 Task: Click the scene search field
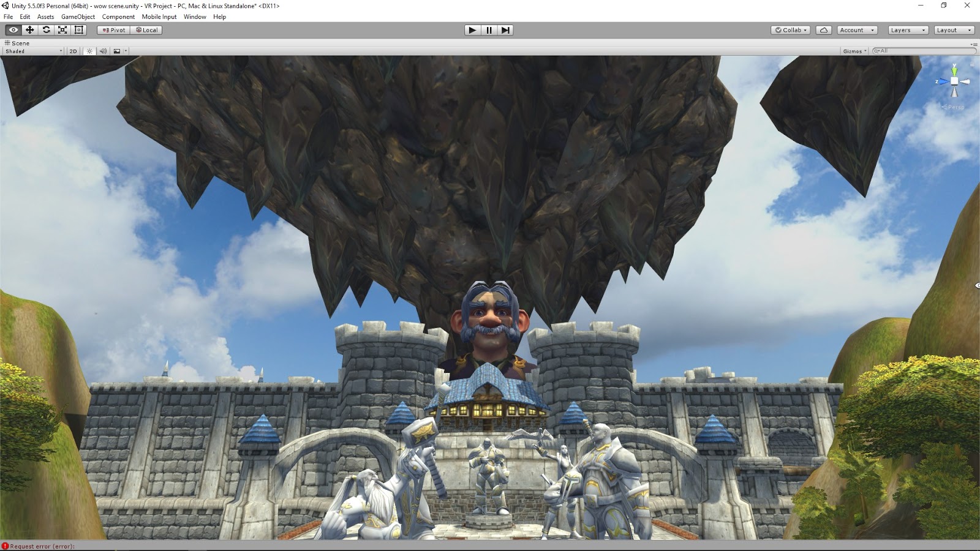924,51
